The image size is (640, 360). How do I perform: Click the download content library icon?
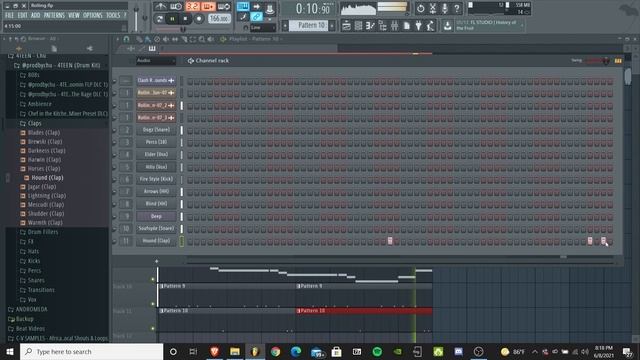click(447, 26)
